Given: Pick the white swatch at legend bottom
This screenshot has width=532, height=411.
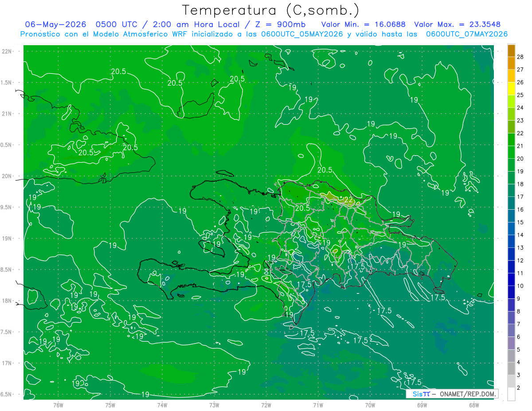Looking at the screenshot, I should (511, 394).
